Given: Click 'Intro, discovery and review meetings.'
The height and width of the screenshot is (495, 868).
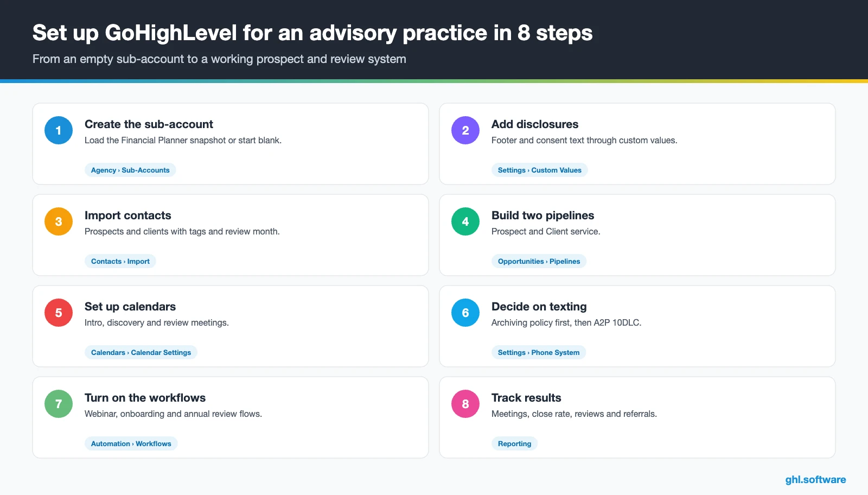Looking at the screenshot, I should (x=157, y=322).
